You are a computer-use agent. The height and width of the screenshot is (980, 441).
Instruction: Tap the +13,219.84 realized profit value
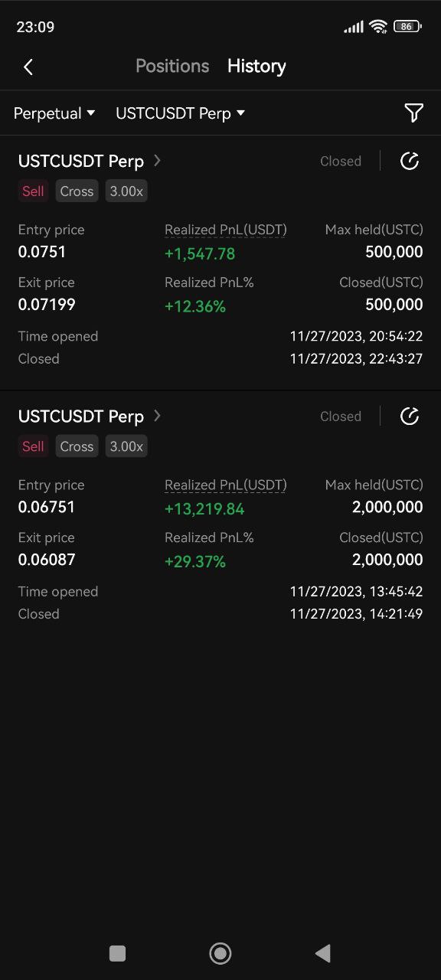204,508
